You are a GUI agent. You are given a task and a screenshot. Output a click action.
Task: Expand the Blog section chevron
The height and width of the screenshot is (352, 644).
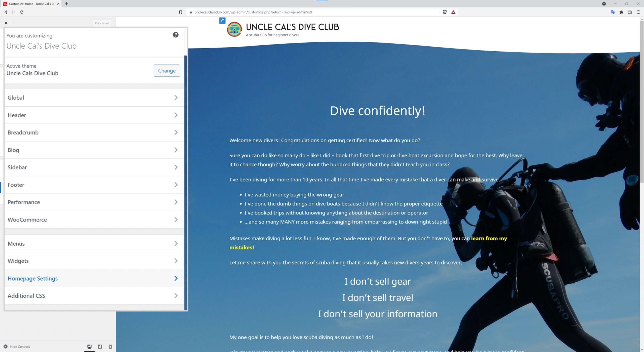(176, 150)
